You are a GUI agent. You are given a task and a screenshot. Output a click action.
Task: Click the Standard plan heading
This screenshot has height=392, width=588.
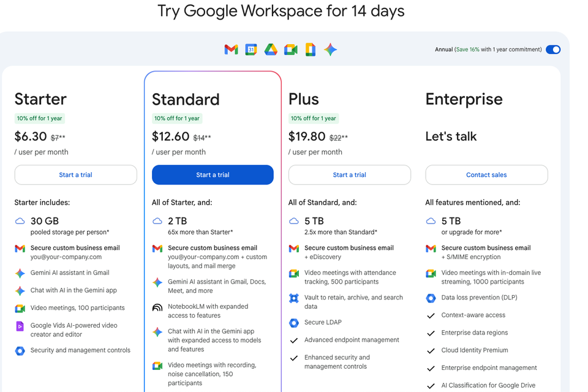coord(186,99)
